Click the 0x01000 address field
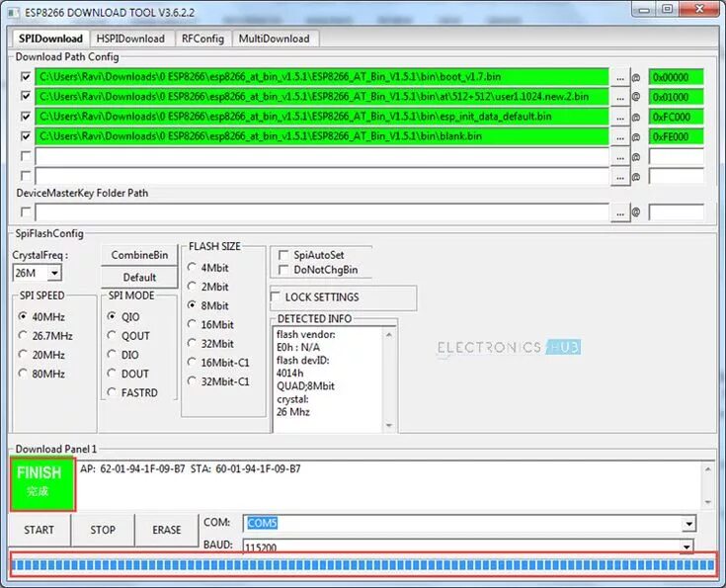Viewport: 726px width, 588px height. click(676, 97)
